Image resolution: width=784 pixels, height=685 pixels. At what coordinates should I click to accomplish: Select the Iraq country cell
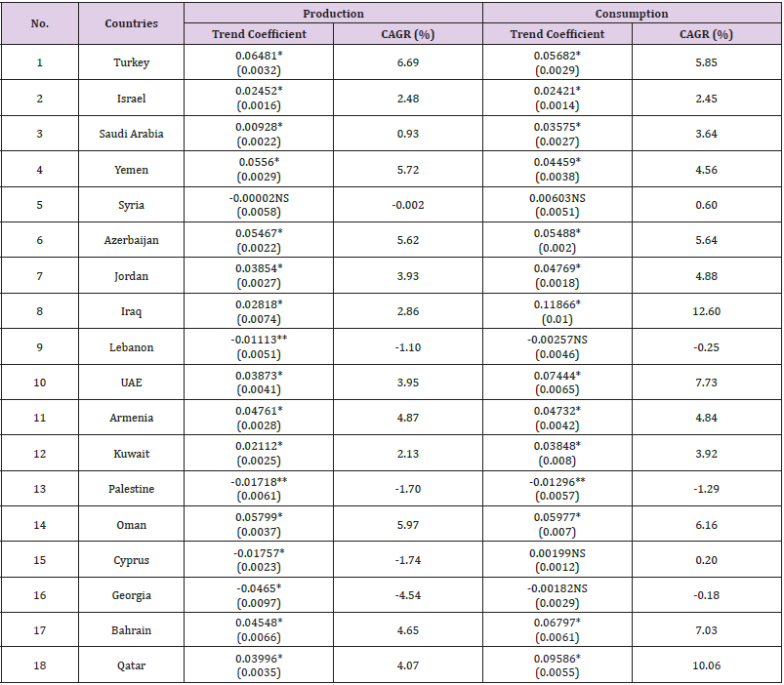[x=131, y=311]
